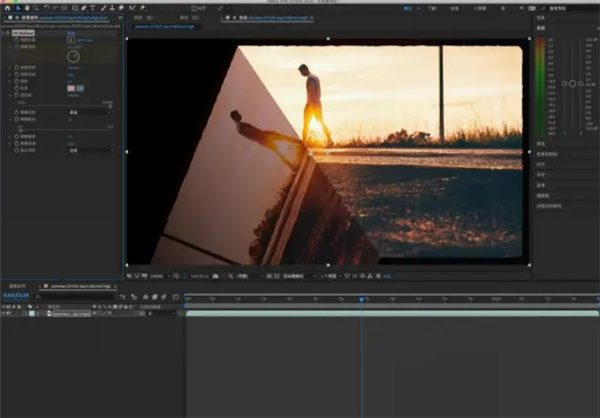Click the slider handle below the color swatch

click(110, 106)
